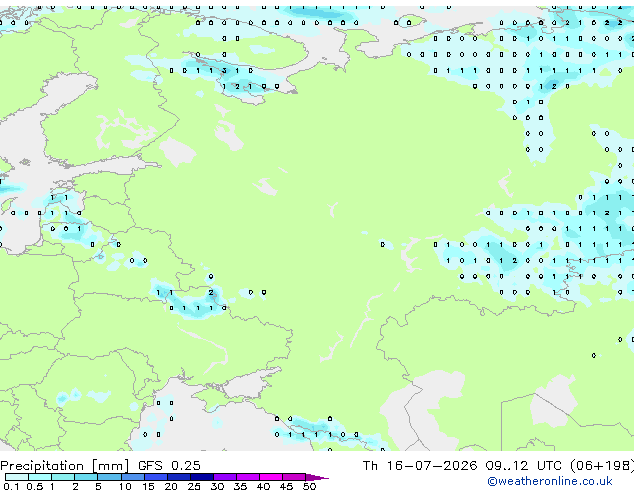Pick the 5–10 mm legend color swatch

pos(109,477)
